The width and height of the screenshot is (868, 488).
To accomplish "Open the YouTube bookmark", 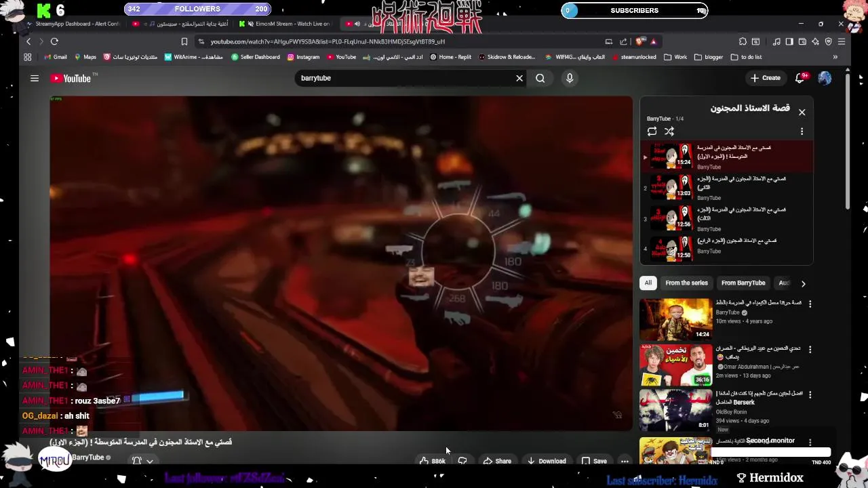I will (x=341, y=57).
